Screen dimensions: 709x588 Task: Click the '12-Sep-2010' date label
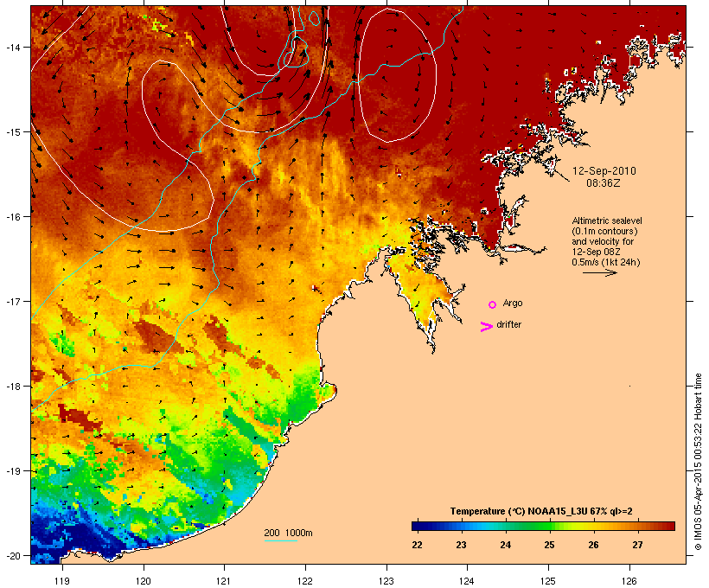[604, 171]
